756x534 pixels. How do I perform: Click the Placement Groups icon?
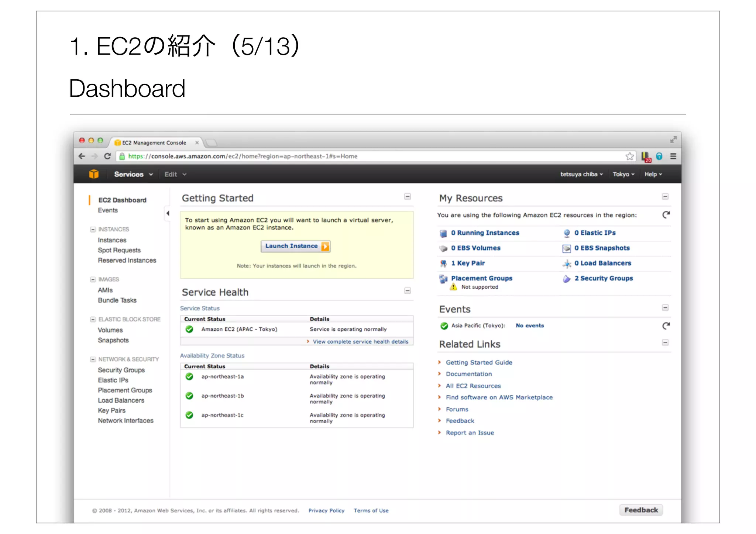(x=443, y=279)
